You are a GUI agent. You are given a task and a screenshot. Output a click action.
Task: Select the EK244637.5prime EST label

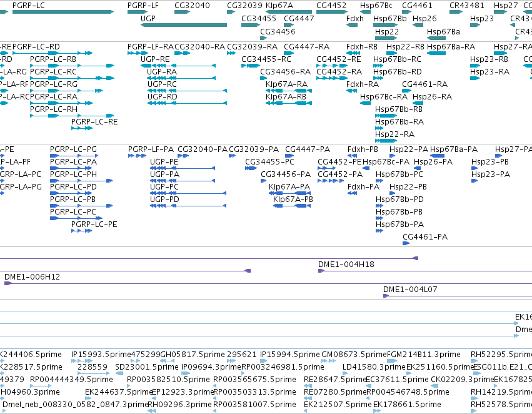(x=118, y=392)
